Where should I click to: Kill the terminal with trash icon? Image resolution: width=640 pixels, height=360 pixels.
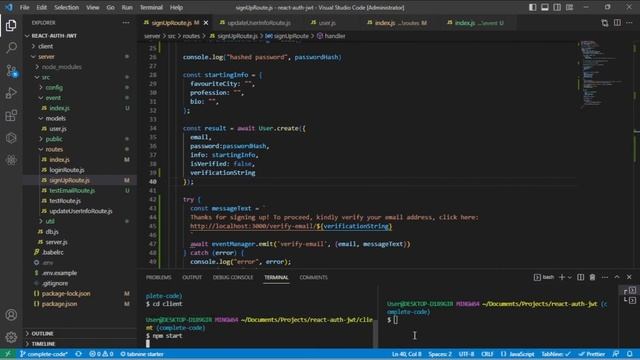coord(592,277)
